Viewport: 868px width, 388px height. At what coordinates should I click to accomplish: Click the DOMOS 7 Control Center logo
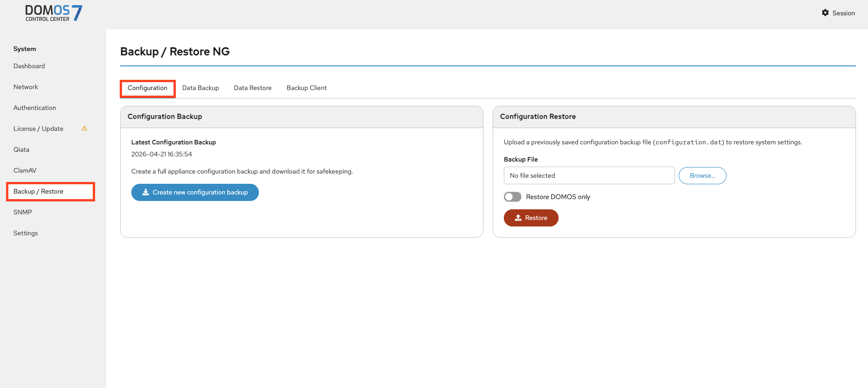coord(54,13)
